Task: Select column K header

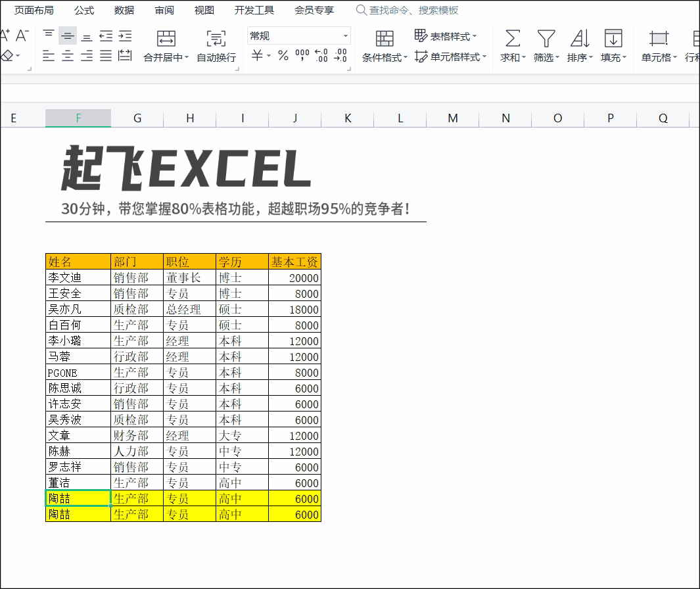Action: pyautogui.click(x=347, y=118)
